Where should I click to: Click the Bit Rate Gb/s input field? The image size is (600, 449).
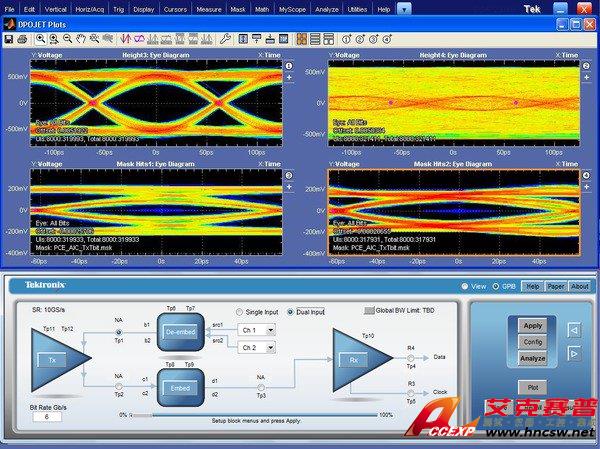46,417
